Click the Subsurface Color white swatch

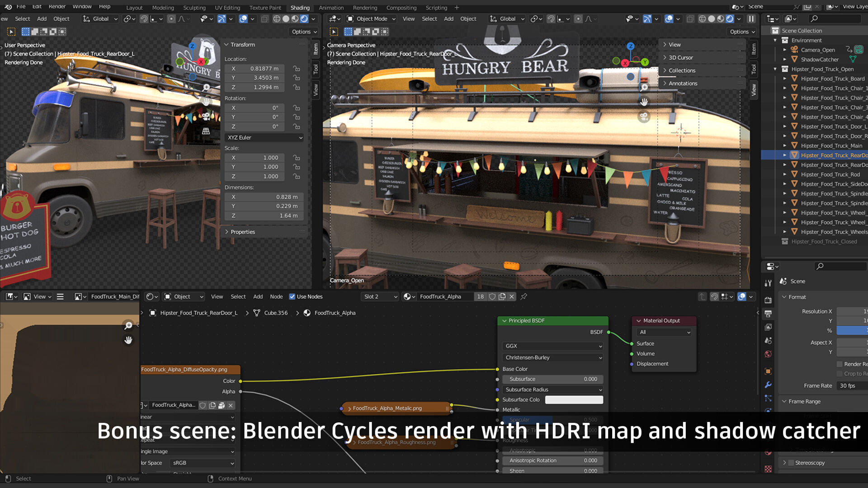point(574,399)
